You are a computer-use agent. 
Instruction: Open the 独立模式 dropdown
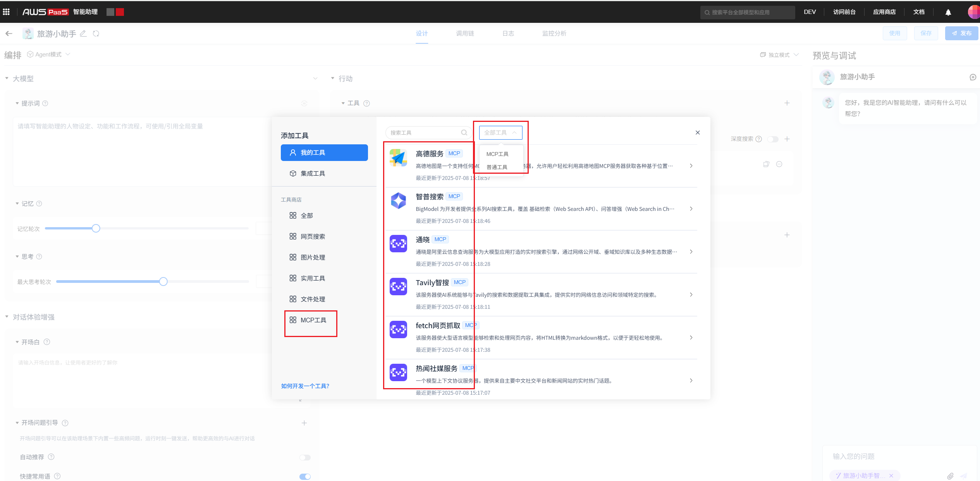point(779,55)
